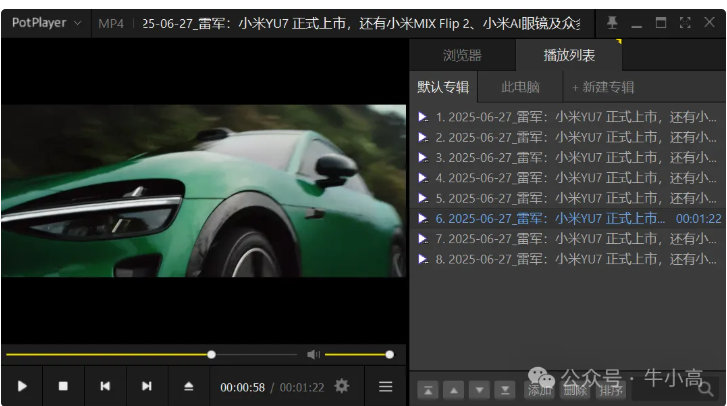Click the 删除 delete button
Image resolution: width=727 pixels, height=406 pixels.
pyautogui.click(x=575, y=390)
